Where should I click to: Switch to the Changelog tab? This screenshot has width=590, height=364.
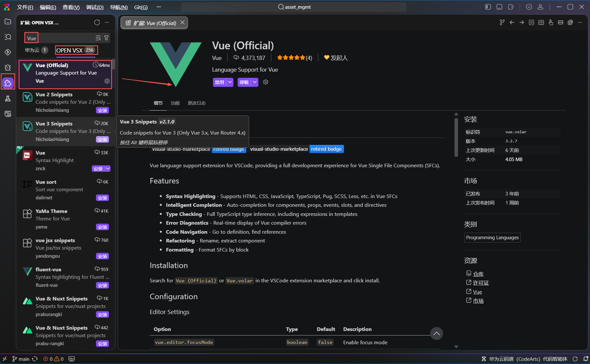tap(196, 103)
